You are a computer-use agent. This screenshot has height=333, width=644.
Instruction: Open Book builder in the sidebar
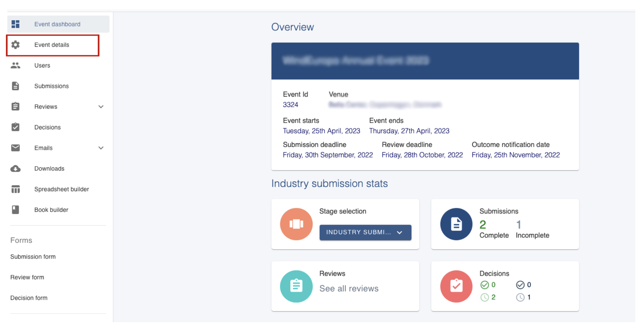tap(58, 210)
